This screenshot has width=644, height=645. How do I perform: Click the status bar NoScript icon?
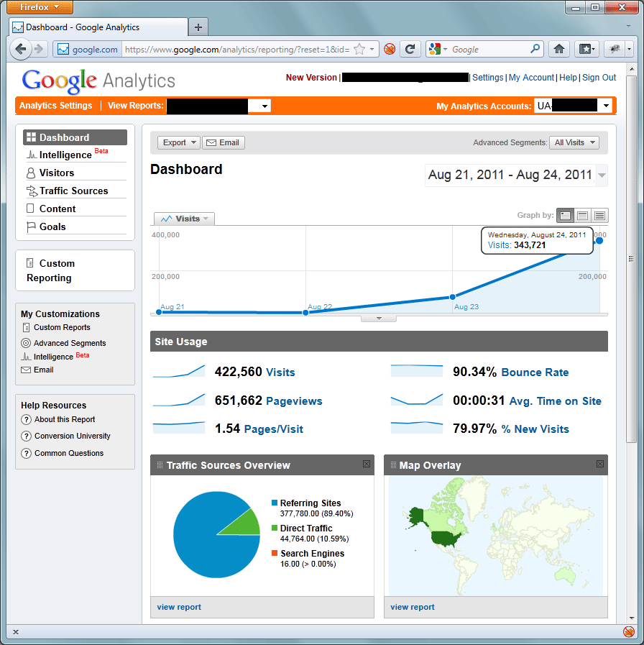tap(628, 631)
